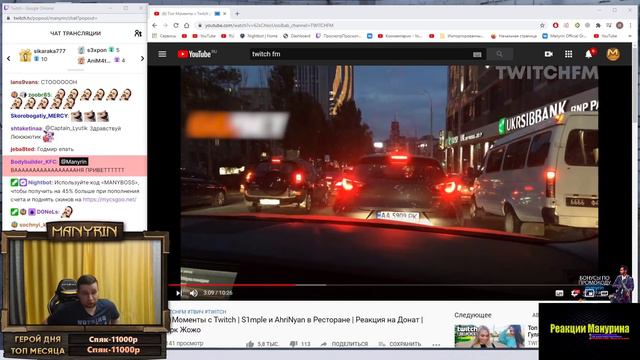Open the YouTube apps grid
Image resolution: width=640 pixels, height=360 pixels.
[568, 54]
